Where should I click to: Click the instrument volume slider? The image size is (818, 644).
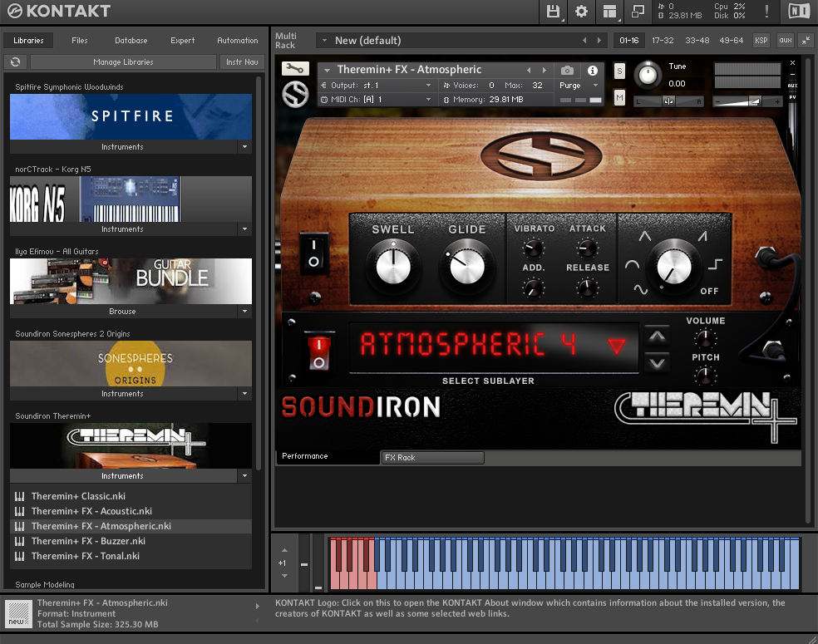[x=747, y=101]
